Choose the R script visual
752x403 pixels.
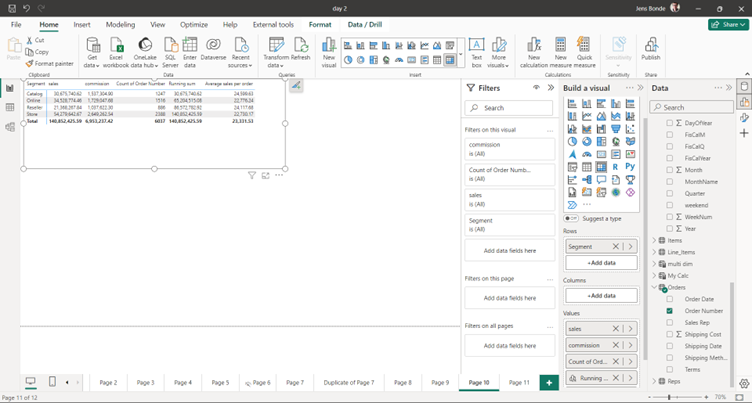[x=616, y=167]
